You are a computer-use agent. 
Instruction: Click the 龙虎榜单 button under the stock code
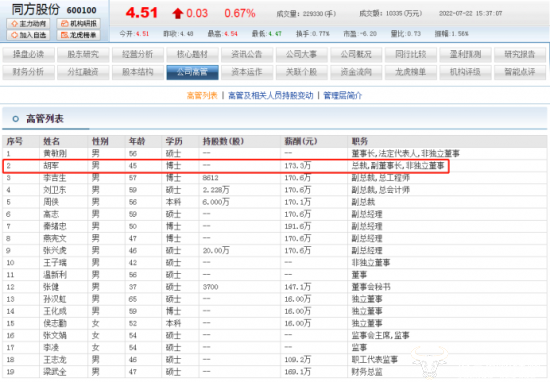(x=79, y=35)
